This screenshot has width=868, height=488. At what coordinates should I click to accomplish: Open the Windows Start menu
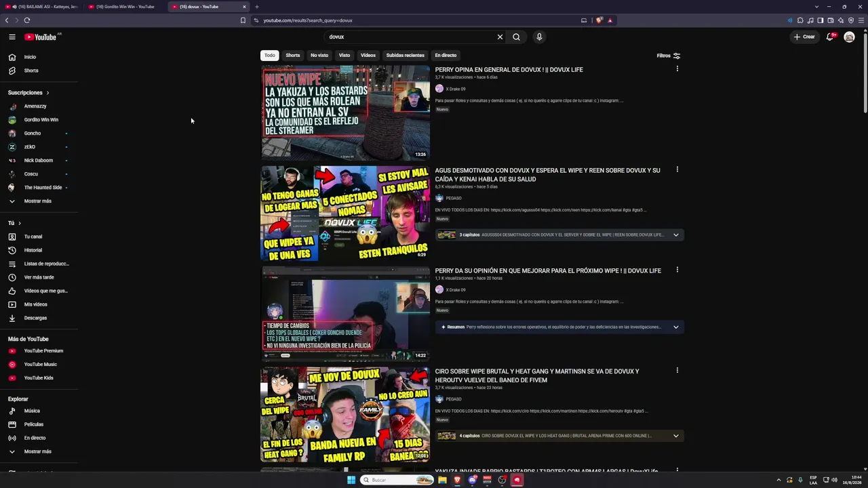[351, 480]
